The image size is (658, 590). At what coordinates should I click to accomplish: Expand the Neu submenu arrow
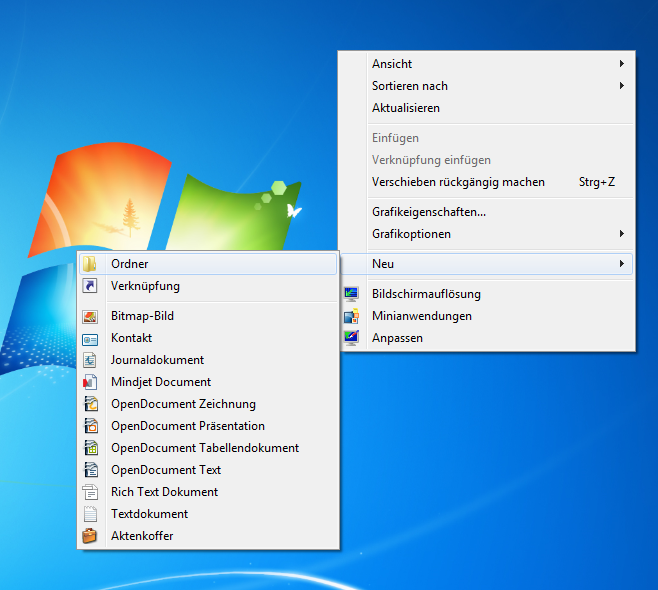click(622, 264)
